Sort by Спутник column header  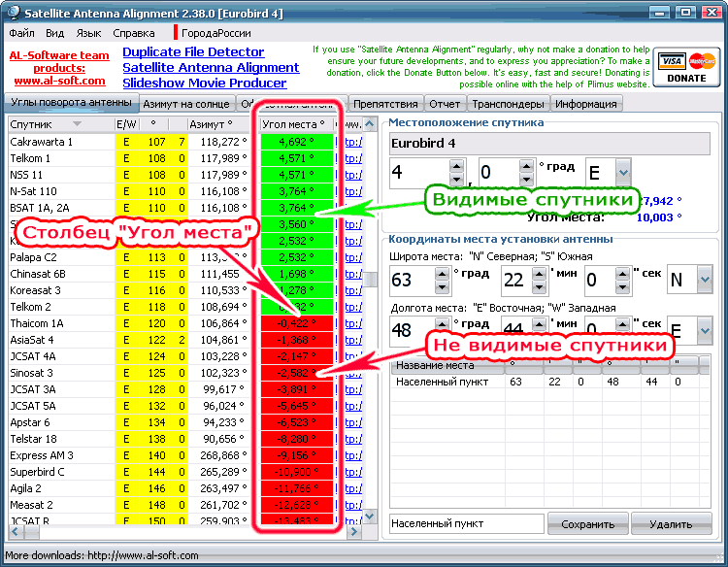(x=60, y=124)
